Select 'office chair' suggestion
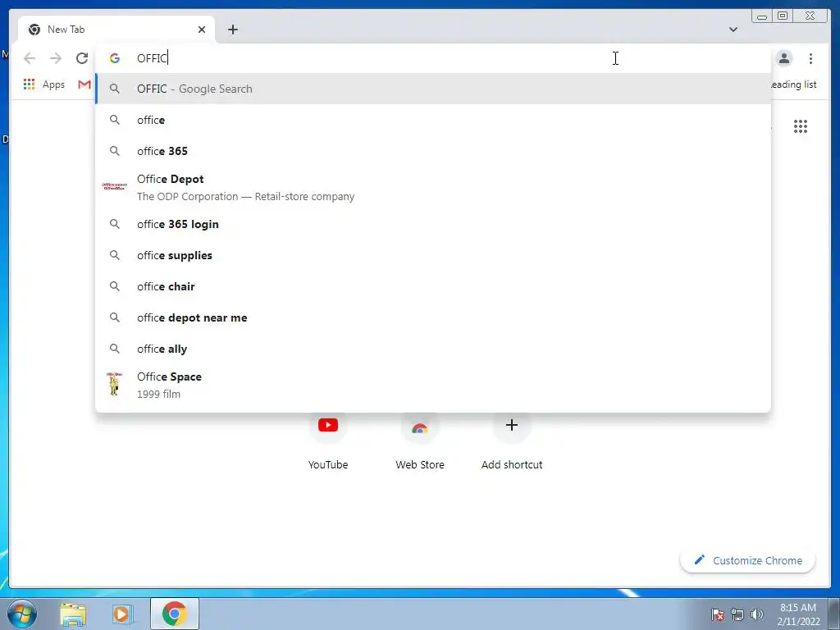Viewport: 840px width, 630px height. pyautogui.click(x=433, y=286)
